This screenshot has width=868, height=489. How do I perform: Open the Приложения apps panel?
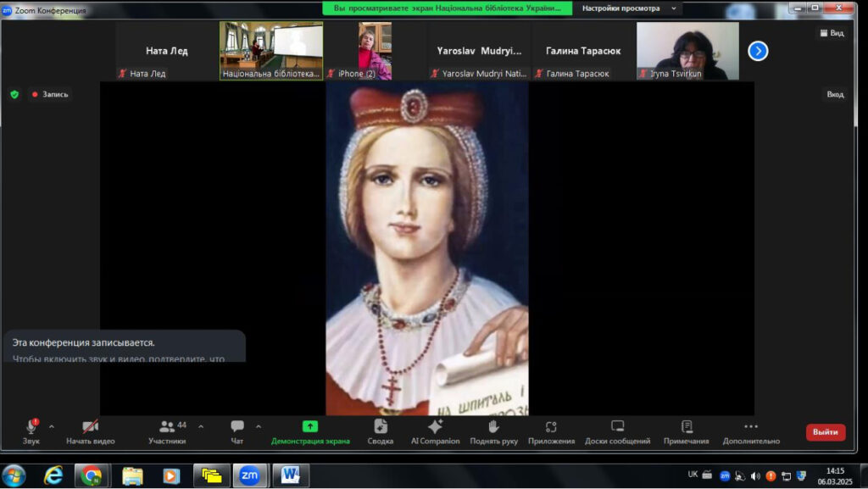pyautogui.click(x=551, y=431)
